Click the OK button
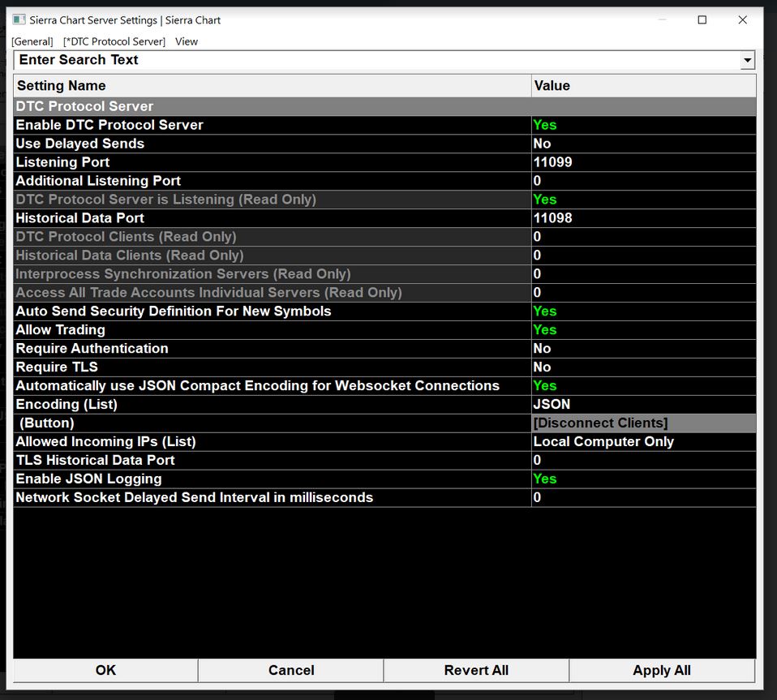This screenshot has height=700, width=777. click(x=105, y=670)
